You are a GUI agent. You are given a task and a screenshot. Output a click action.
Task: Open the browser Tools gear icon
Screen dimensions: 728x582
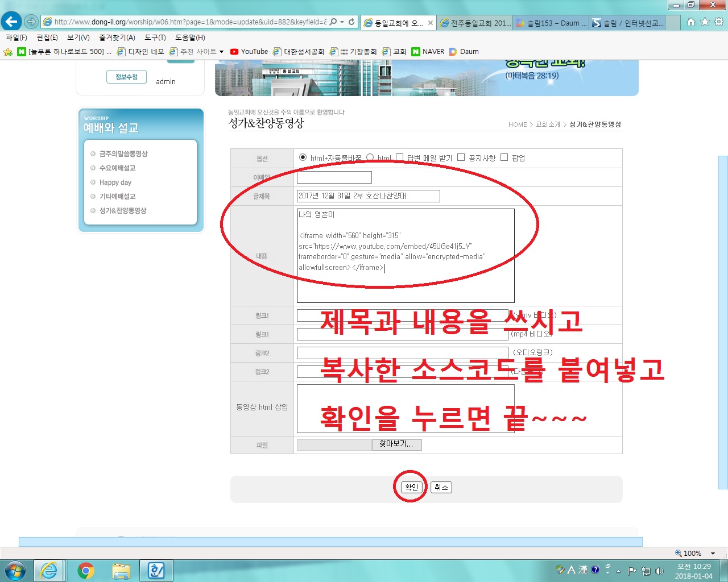click(x=718, y=22)
